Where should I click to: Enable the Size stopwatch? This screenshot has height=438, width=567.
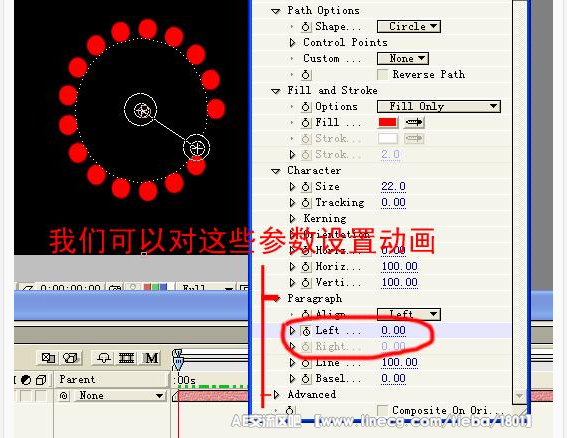(306, 187)
